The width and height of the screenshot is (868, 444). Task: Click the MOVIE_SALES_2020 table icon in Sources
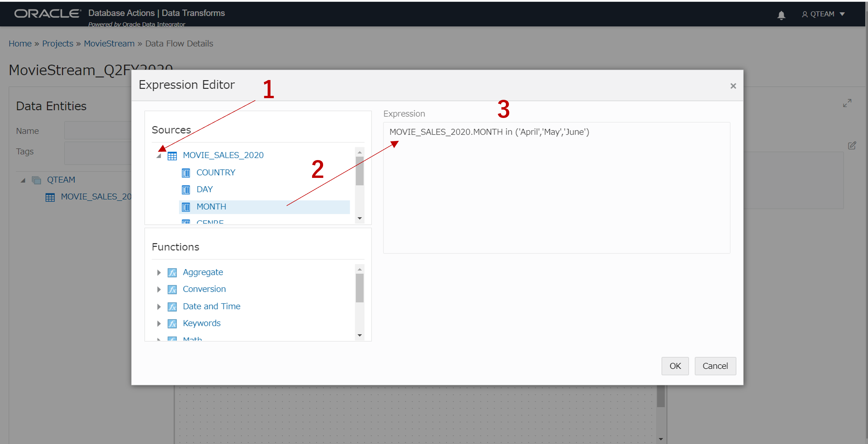(x=172, y=156)
